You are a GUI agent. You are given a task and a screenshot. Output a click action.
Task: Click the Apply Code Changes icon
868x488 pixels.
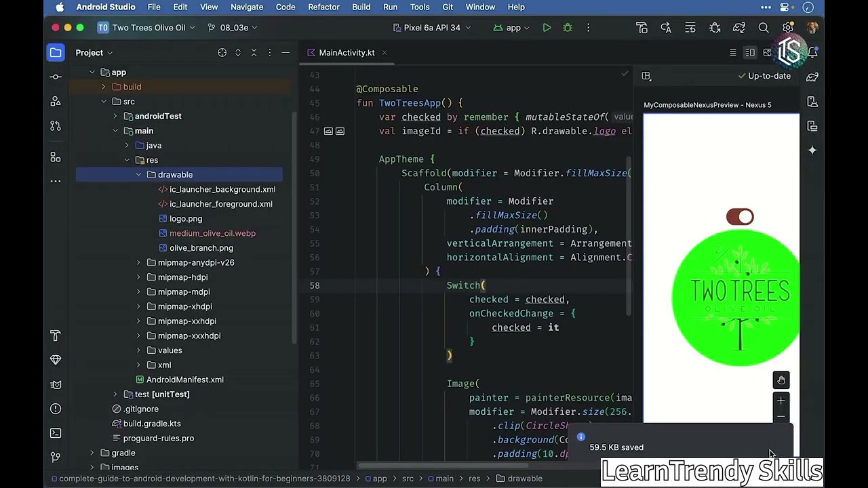coord(690,28)
